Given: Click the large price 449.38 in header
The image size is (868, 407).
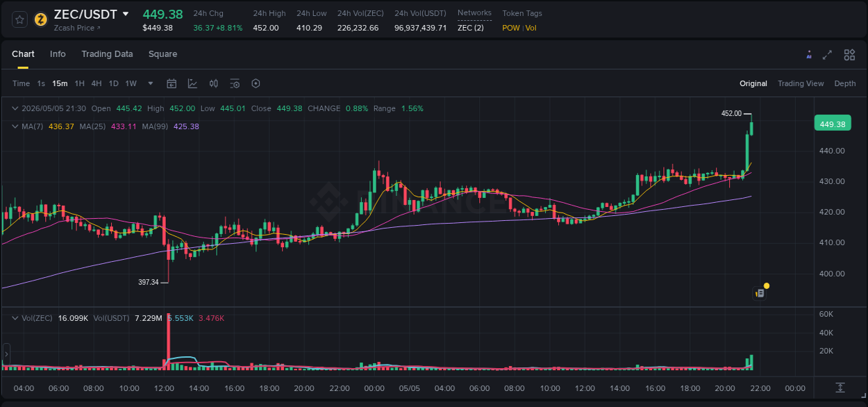Looking at the screenshot, I should [162, 14].
